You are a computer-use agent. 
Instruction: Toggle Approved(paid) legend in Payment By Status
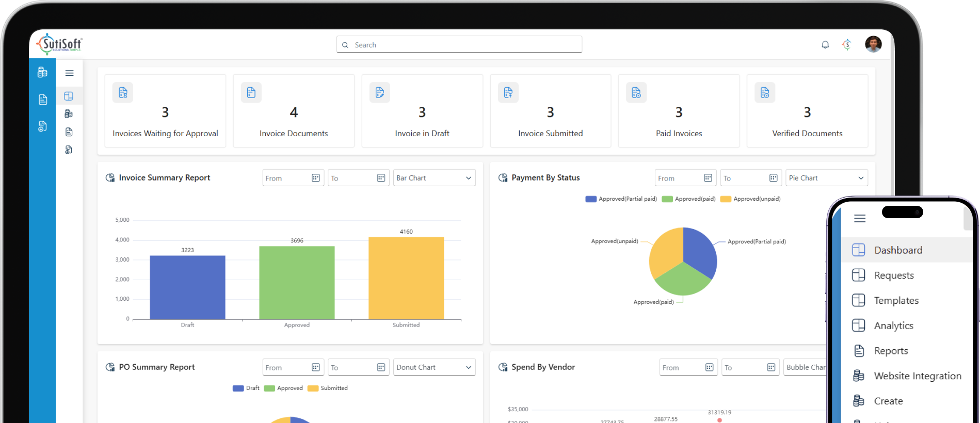click(689, 199)
